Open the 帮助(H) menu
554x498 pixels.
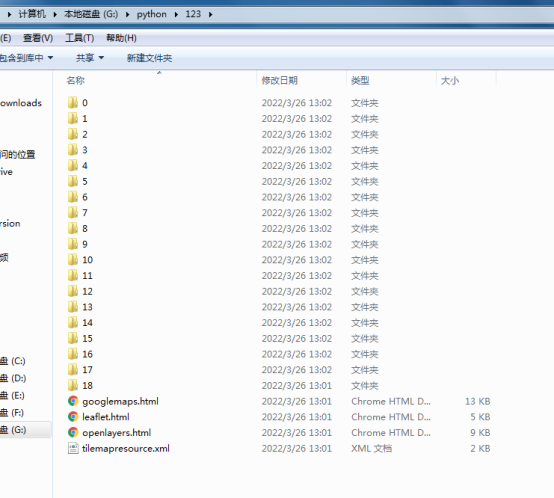[x=121, y=38]
